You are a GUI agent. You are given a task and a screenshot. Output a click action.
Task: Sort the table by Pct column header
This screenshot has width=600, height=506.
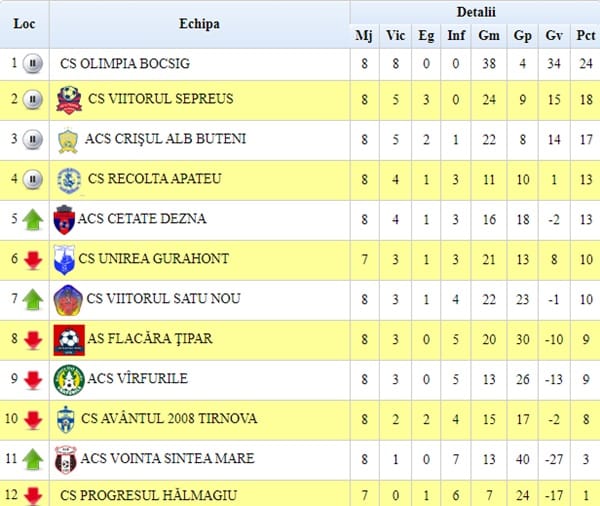coord(585,36)
